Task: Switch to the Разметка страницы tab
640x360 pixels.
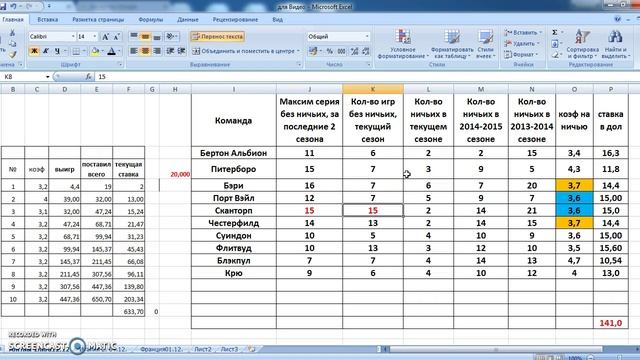Action: pos(98,20)
